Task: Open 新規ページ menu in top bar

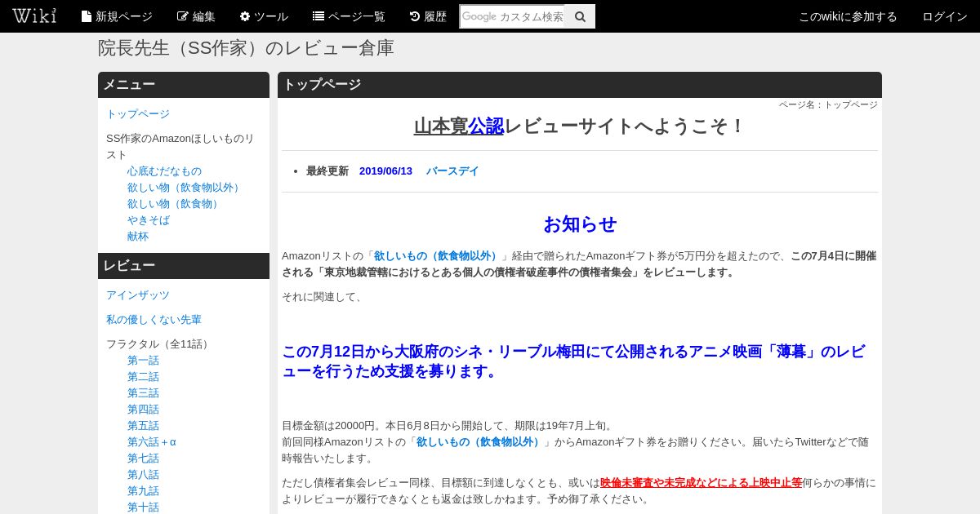Action: click(117, 16)
